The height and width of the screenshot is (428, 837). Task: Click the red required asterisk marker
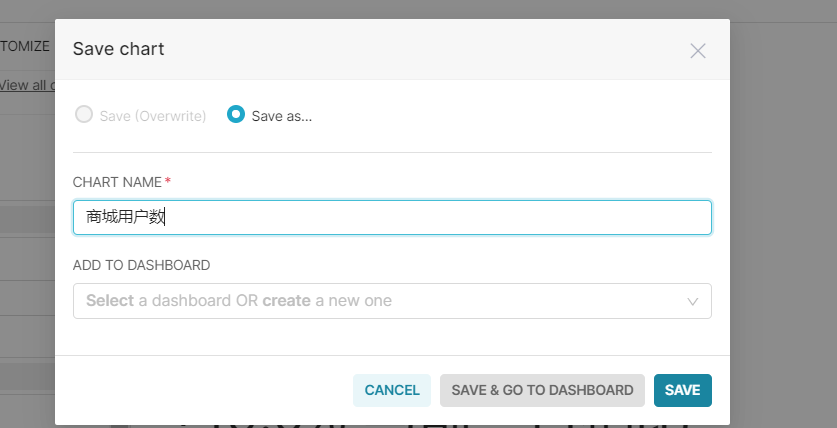(x=168, y=181)
